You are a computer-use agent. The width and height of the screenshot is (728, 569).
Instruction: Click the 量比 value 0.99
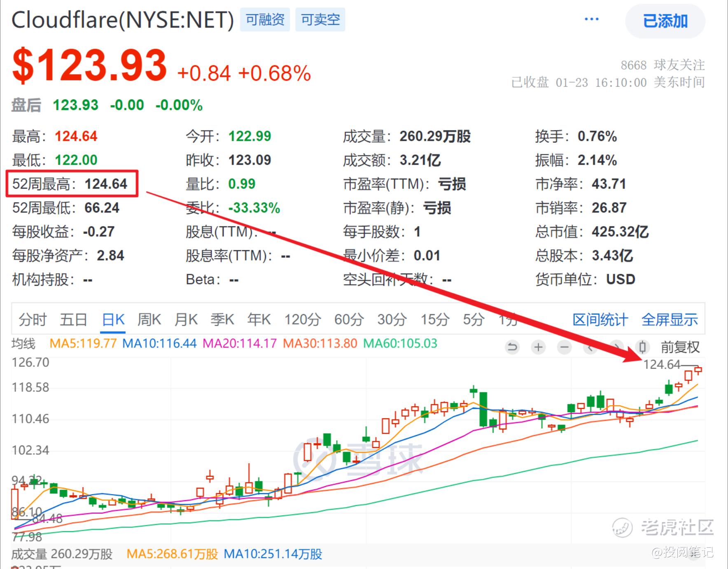[242, 184]
